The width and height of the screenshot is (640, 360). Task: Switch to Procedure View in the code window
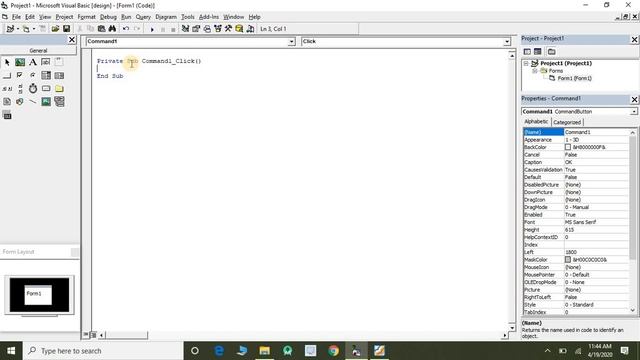click(x=86, y=335)
